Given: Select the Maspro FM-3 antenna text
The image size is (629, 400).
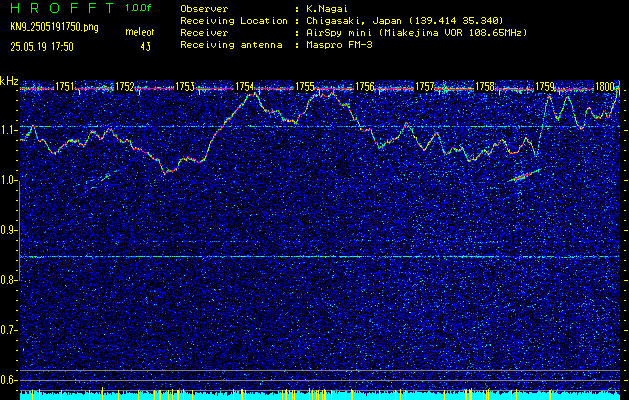Looking at the screenshot, I should pyautogui.click(x=339, y=45).
